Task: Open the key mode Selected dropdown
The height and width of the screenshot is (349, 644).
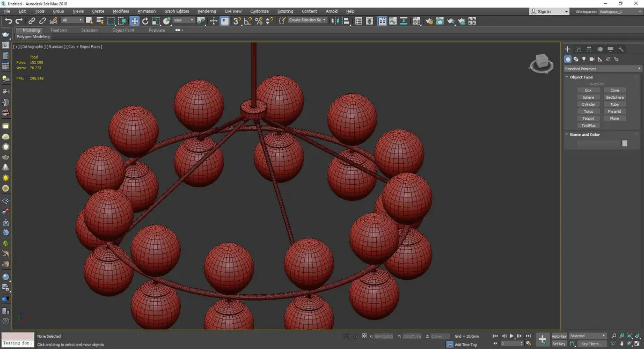Action: [588, 336]
